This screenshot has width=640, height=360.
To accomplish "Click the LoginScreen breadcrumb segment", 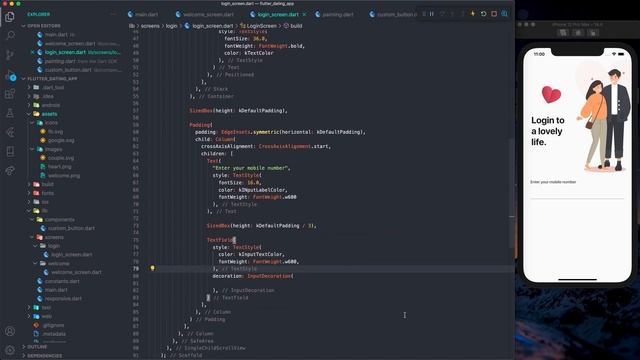I will (258, 26).
